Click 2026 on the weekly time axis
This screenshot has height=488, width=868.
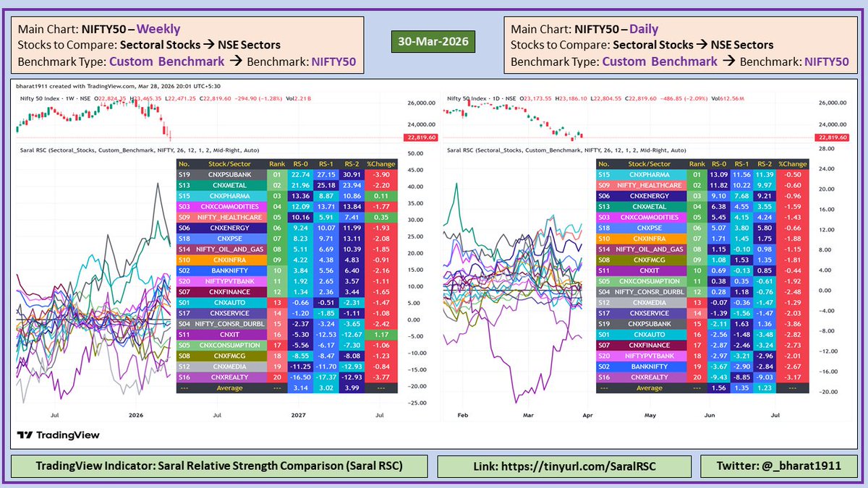click(135, 415)
